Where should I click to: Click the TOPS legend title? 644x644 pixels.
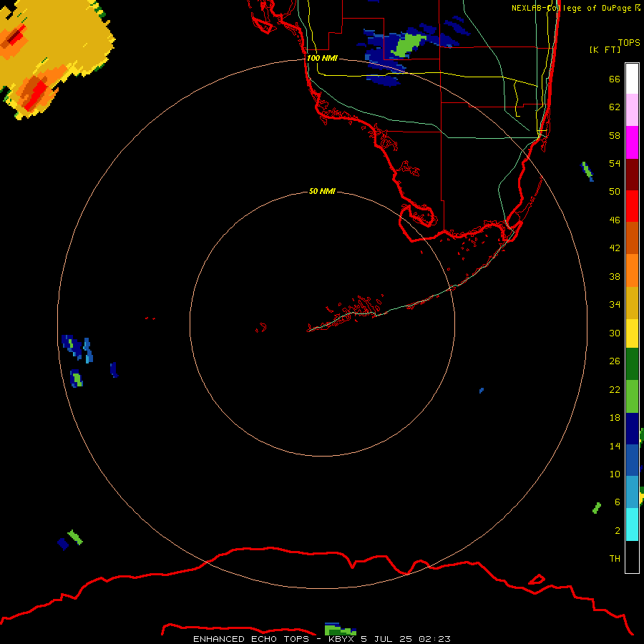(x=629, y=42)
